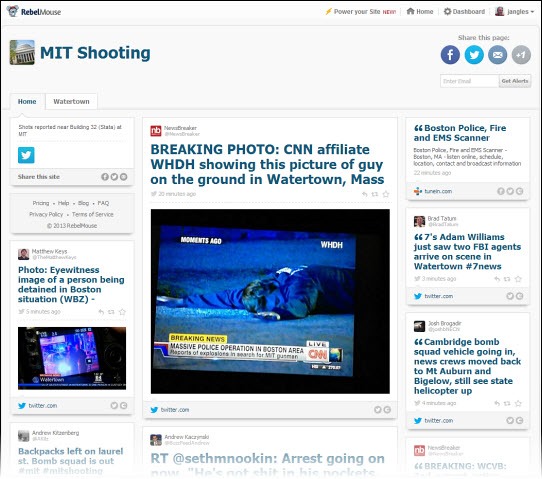The height and width of the screenshot is (479, 542).
Task: Open the Dashboard link
Action: click(x=464, y=12)
